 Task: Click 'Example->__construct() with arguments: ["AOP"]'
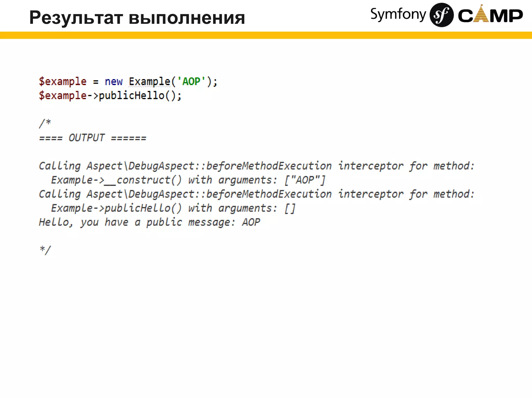coord(188,180)
